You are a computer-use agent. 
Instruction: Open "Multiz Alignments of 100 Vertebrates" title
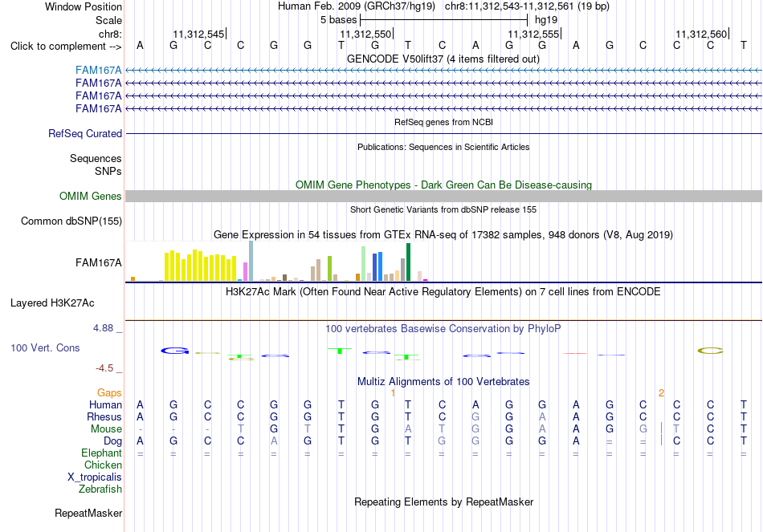coord(443,382)
